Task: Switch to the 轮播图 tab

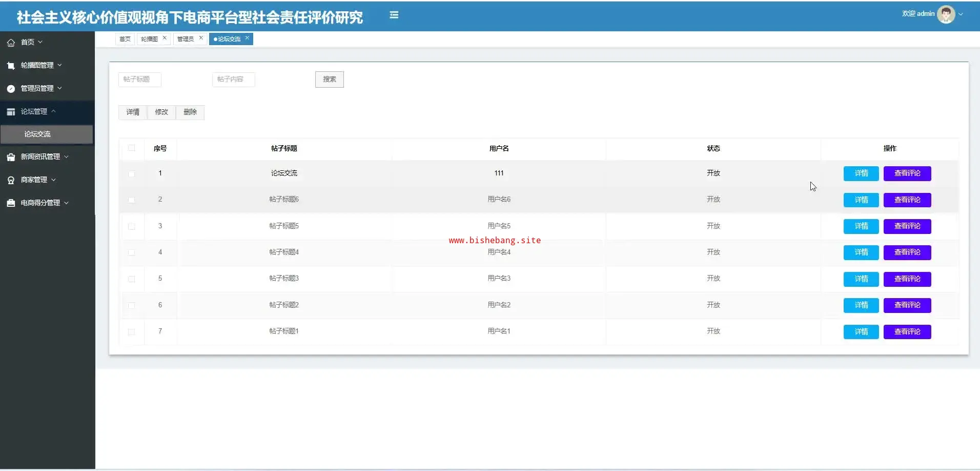Action: pos(149,39)
